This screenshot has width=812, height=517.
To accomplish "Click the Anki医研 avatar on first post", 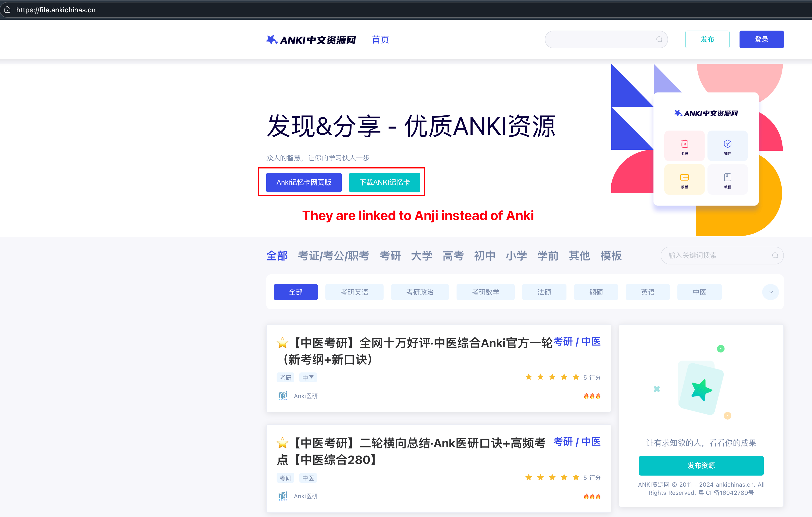I will [x=282, y=395].
